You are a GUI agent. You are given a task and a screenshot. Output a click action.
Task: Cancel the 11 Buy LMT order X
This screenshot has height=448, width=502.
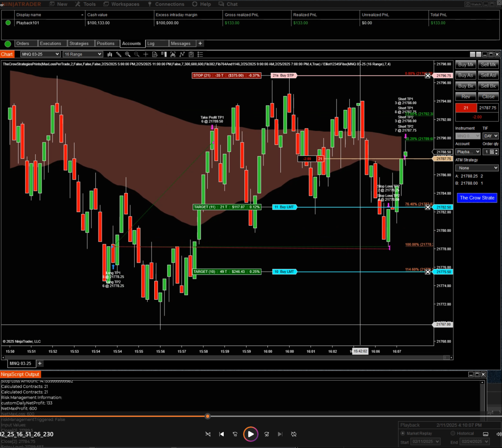[428, 207]
